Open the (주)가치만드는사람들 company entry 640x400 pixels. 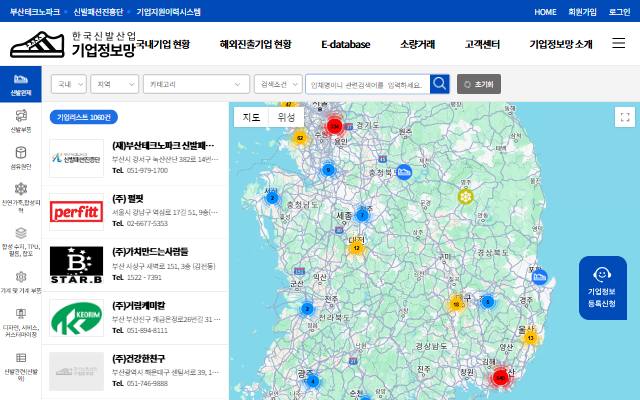click(x=150, y=252)
